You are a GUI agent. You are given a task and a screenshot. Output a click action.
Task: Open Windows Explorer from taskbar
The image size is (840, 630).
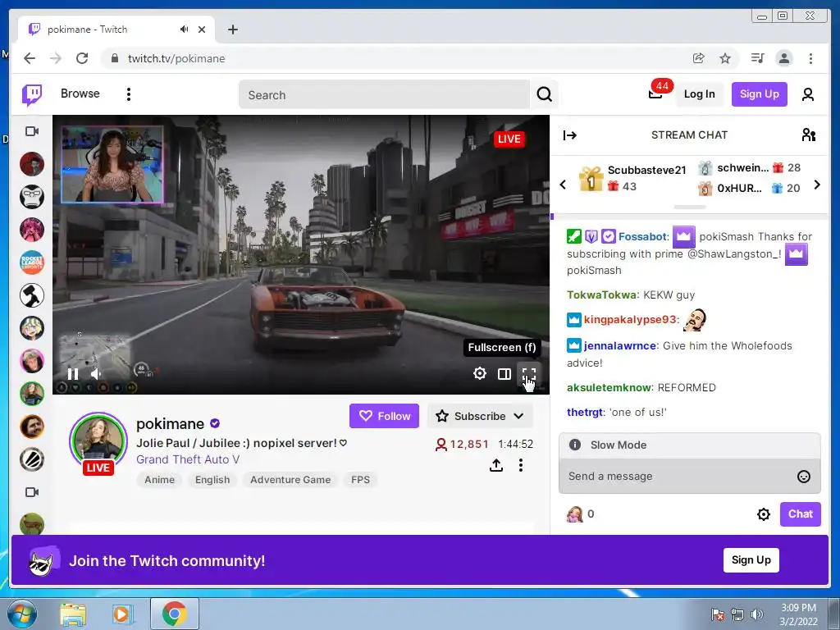coord(73,614)
